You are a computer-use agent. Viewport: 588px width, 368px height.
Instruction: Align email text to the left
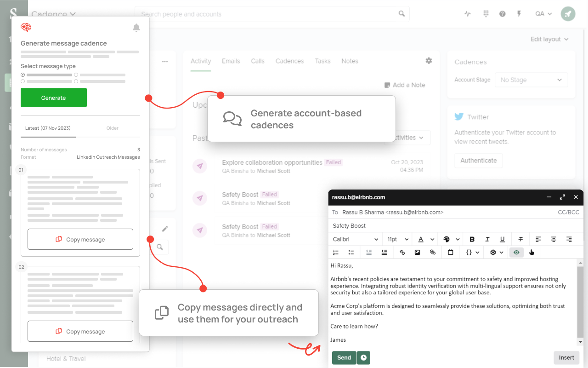coord(538,239)
